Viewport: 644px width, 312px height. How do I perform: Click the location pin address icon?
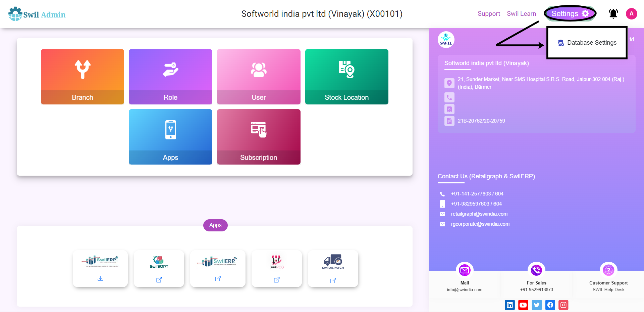point(449,83)
